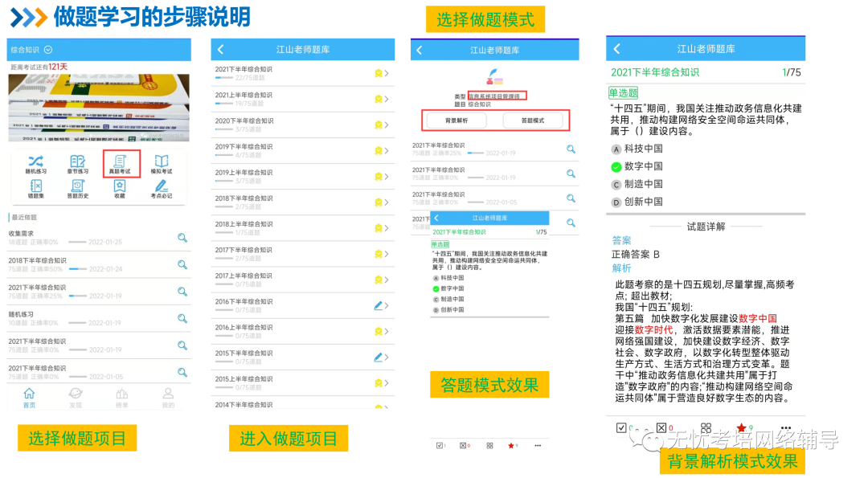Open 答题历史 answer history icon
Image resolution: width=868 pixels, height=478 pixels.
pyautogui.click(x=77, y=189)
